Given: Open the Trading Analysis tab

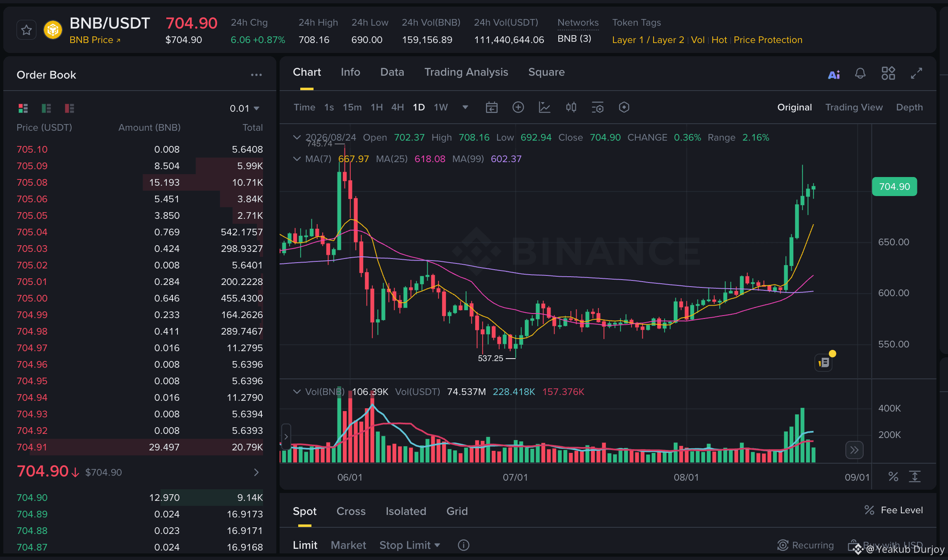Looking at the screenshot, I should (x=466, y=72).
